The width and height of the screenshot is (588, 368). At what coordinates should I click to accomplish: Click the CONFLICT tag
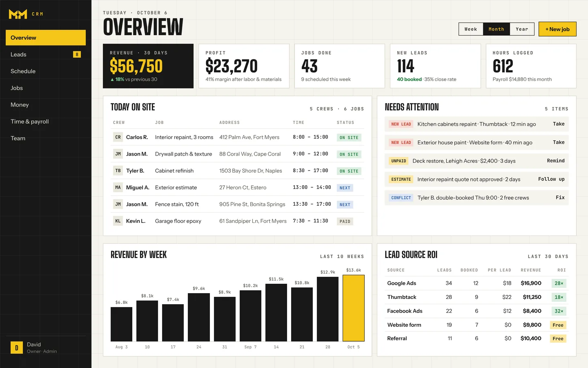coord(401,198)
